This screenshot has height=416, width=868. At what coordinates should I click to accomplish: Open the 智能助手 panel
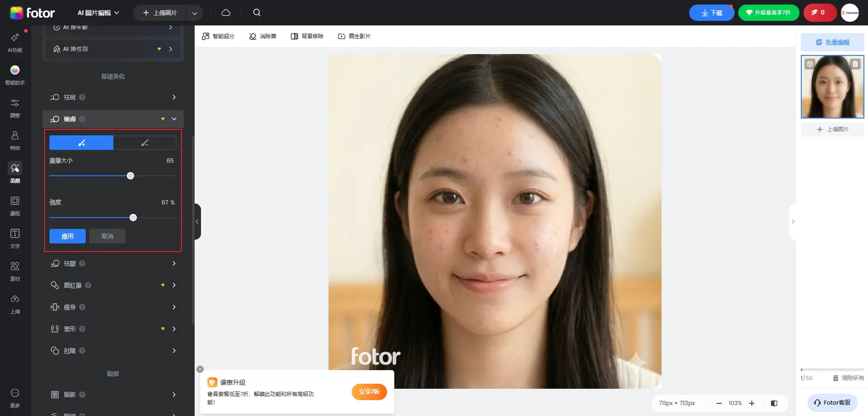pos(15,74)
